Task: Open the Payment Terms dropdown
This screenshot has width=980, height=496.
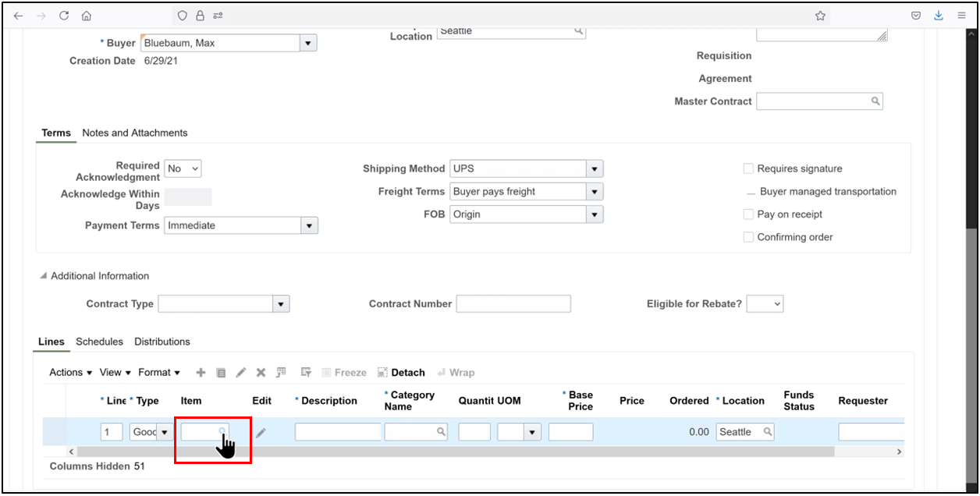Action: (309, 225)
